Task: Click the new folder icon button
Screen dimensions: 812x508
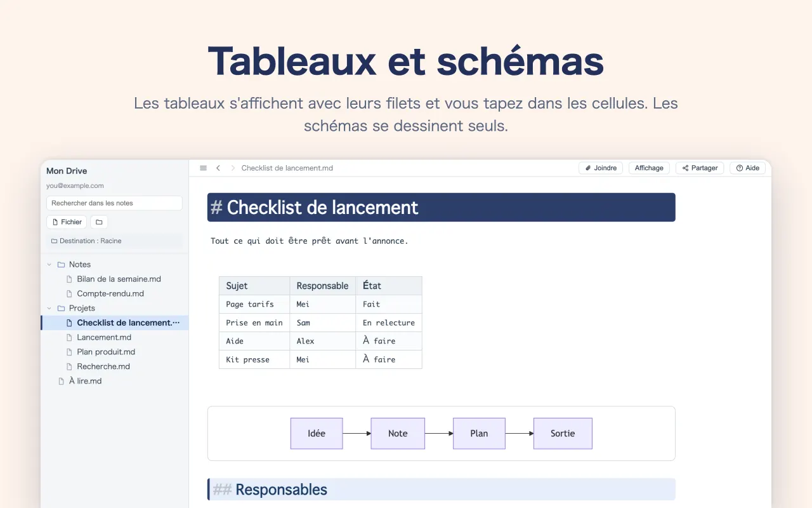Action: point(99,222)
